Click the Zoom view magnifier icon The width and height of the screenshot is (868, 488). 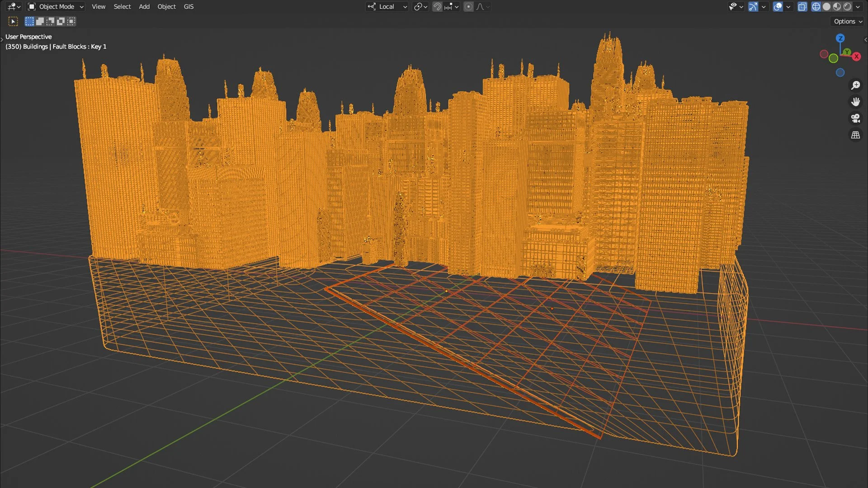(x=855, y=85)
